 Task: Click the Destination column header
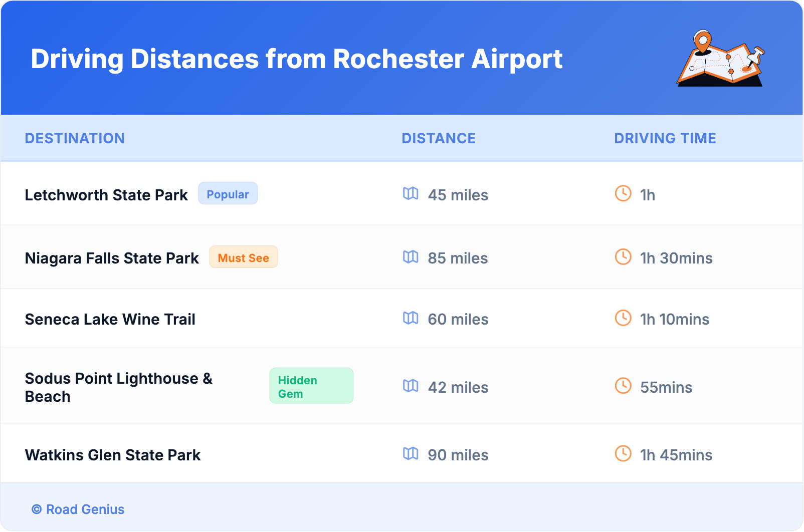[75, 138]
